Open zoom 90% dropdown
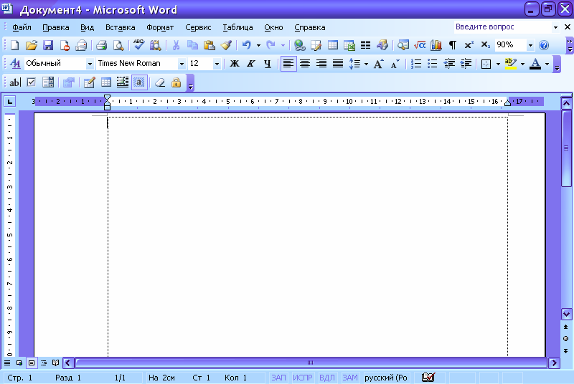The image size is (574, 384). pyautogui.click(x=530, y=45)
